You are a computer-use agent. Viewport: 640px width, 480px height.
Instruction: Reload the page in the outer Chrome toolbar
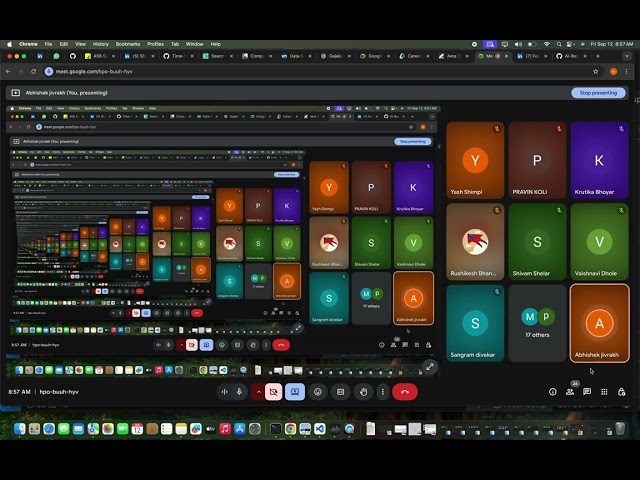click(x=33, y=71)
